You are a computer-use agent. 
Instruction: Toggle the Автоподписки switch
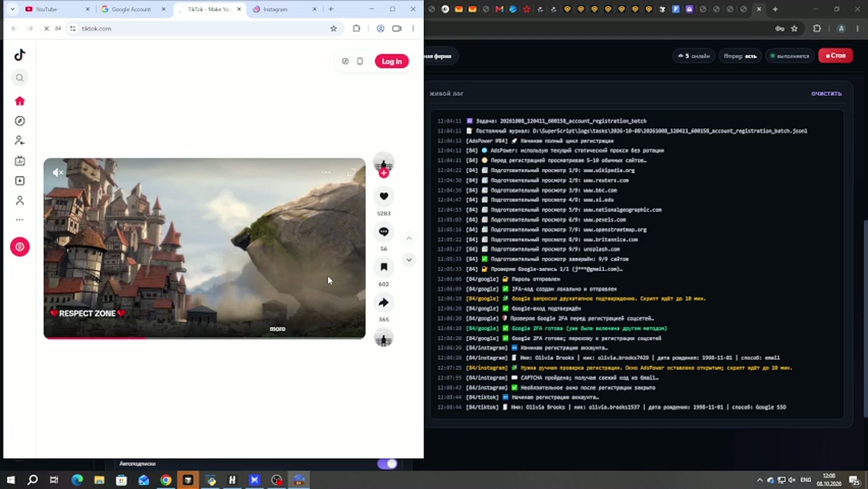click(387, 464)
